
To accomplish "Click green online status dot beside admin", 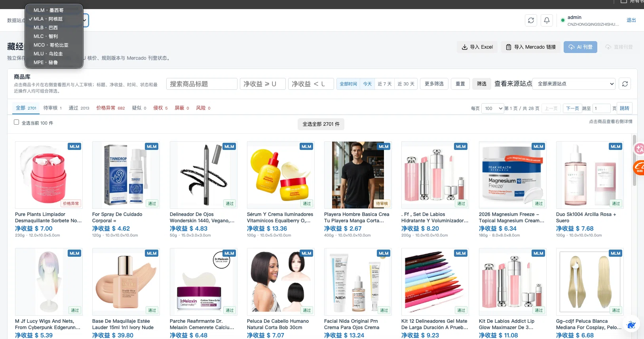I will [x=562, y=20].
